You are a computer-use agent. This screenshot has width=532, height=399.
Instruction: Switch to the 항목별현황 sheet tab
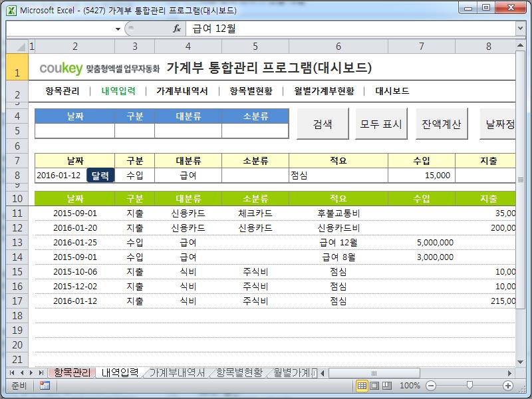239,372
